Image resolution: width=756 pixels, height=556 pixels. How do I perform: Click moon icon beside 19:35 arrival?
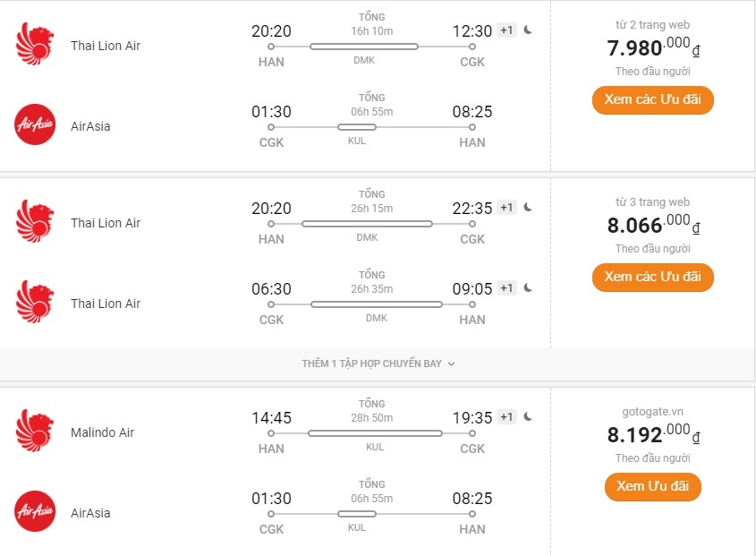tap(529, 417)
